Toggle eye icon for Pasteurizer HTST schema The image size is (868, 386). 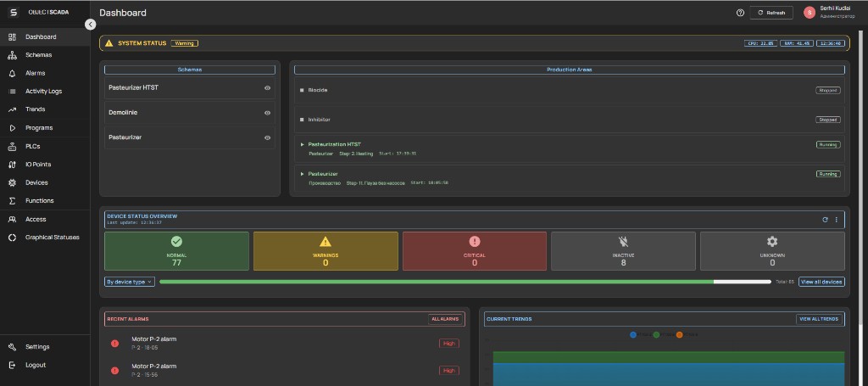click(x=267, y=88)
